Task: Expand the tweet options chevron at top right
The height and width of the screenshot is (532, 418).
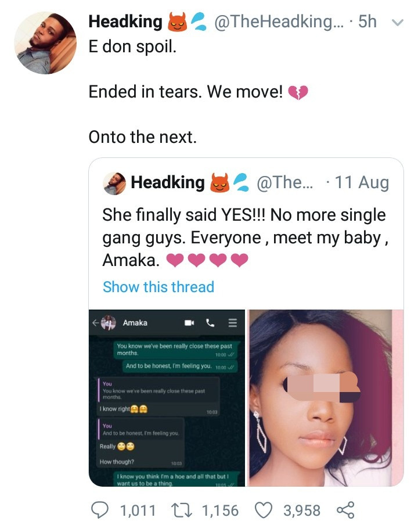Action: pyautogui.click(x=398, y=23)
